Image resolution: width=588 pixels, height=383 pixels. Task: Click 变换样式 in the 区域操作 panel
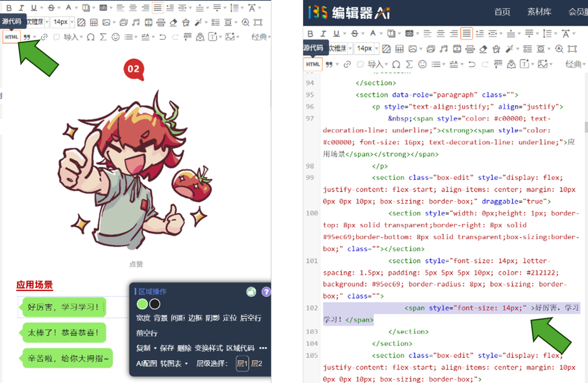pos(208,348)
